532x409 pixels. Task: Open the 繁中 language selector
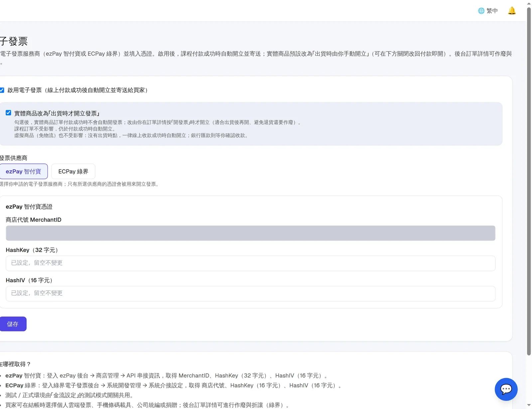[488, 11]
